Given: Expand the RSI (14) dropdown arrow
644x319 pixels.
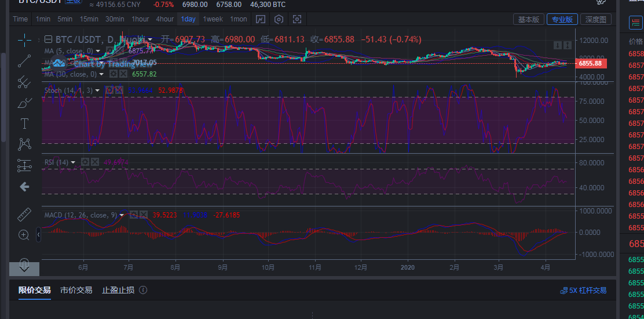Looking at the screenshot, I should [74, 162].
